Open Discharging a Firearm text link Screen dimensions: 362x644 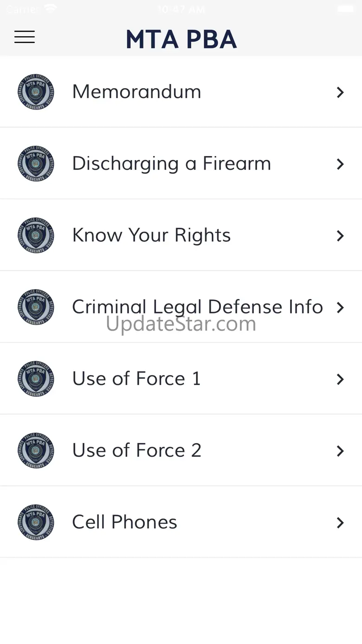171,163
